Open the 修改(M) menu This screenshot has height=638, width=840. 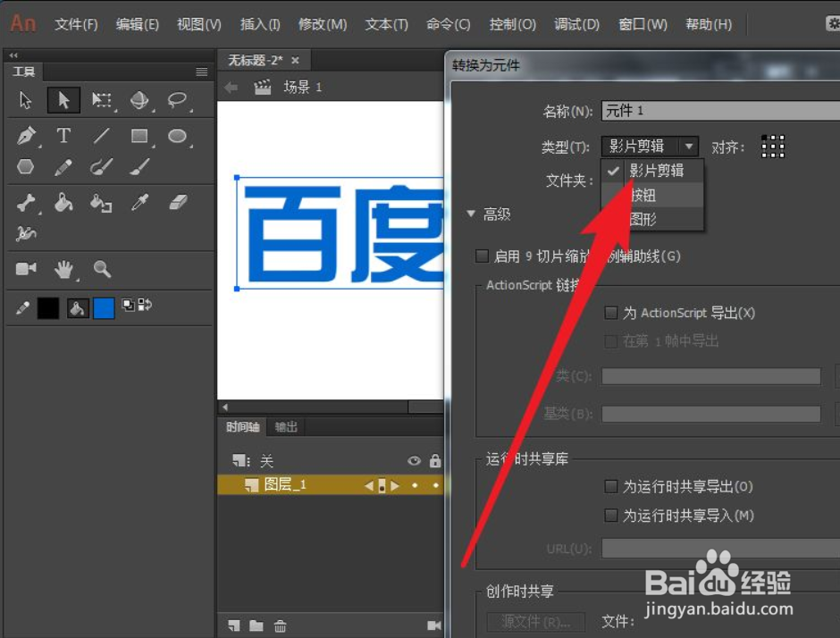click(323, 25)
